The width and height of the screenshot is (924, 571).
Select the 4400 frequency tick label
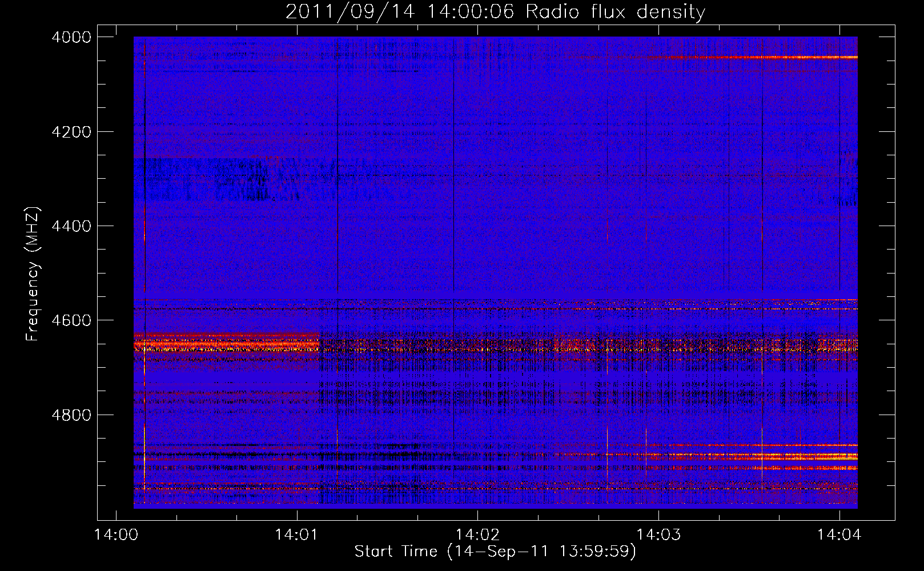(71, 226)
